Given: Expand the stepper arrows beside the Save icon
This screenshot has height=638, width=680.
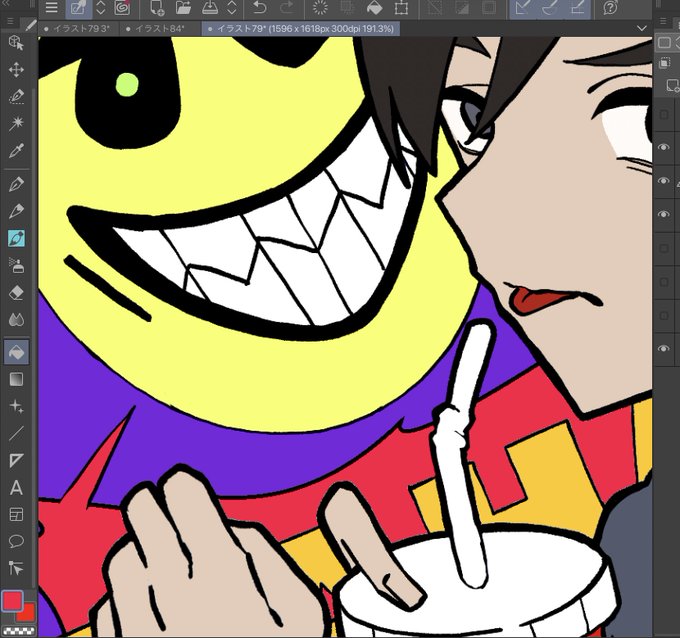Looking at the screenshot, I should click(x=232, y=8).
